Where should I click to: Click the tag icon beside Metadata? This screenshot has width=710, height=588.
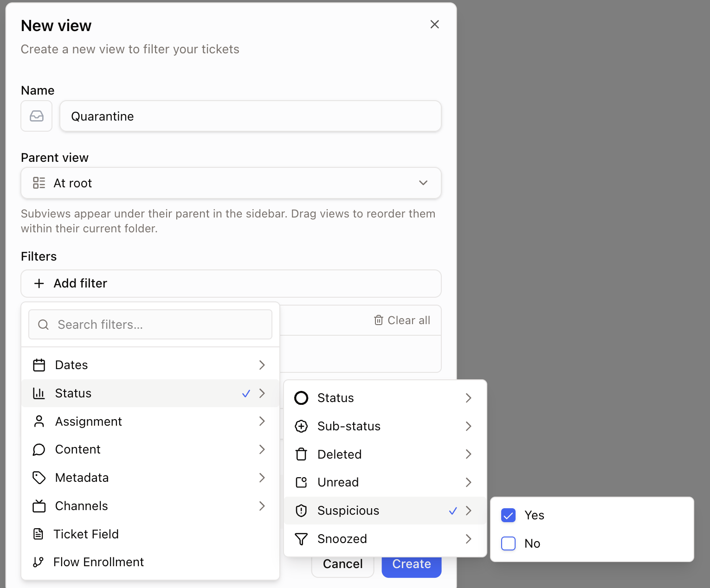[39, 478]
